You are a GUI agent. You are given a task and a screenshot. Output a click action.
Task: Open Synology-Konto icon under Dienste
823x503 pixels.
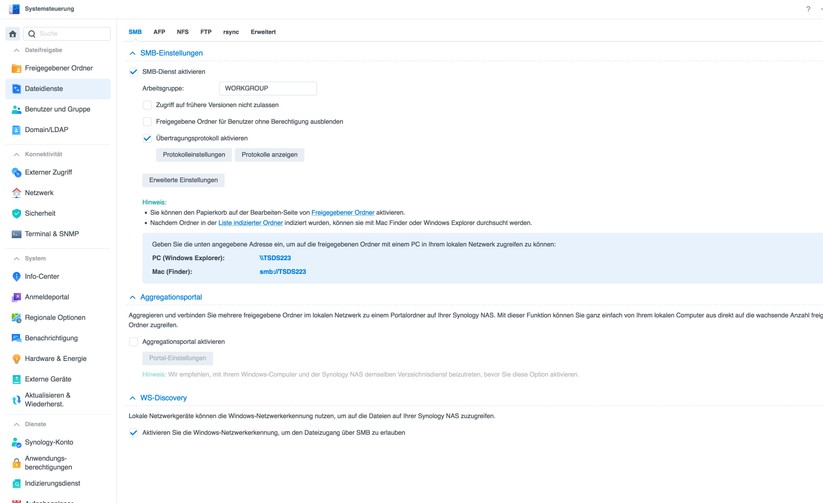(x=16, y=442)
